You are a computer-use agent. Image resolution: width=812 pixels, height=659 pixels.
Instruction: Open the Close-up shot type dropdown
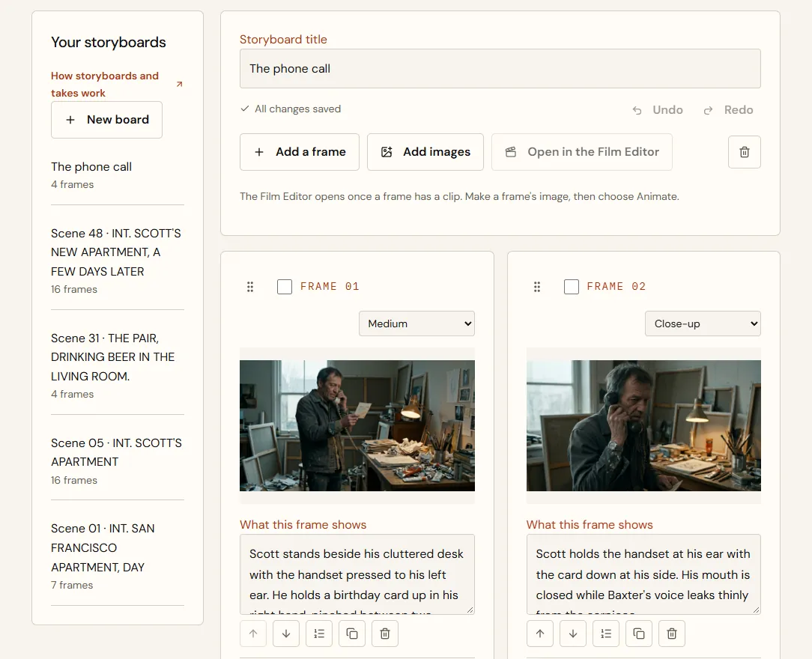703,324
